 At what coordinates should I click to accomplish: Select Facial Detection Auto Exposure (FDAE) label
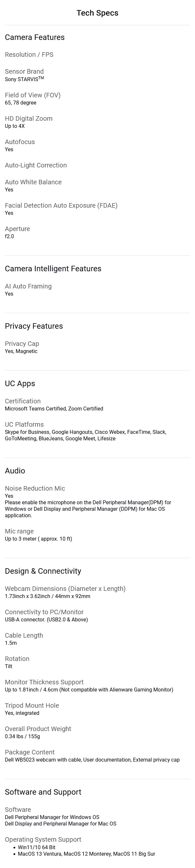point(61,205)
